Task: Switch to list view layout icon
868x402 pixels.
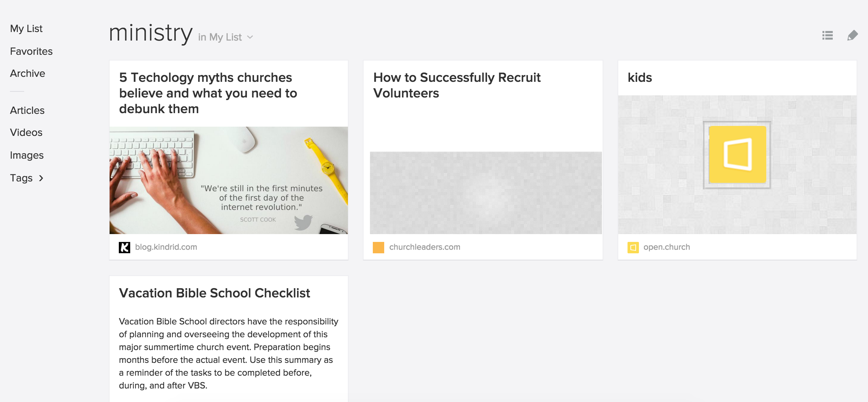Action: [x=827, y=35]
